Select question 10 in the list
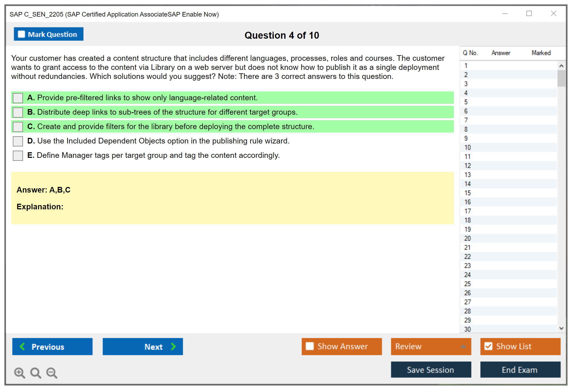574x392 pixels. [x=467, y=147]
